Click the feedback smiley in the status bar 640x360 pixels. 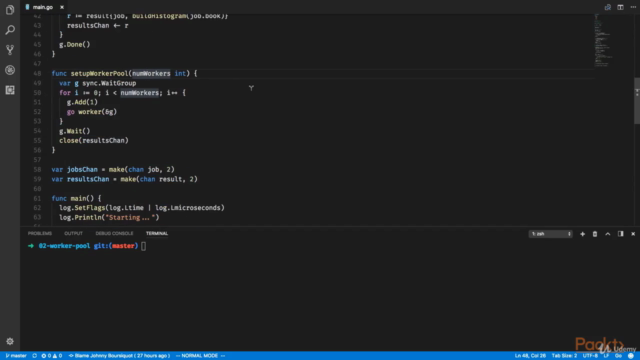pos(631,356)
